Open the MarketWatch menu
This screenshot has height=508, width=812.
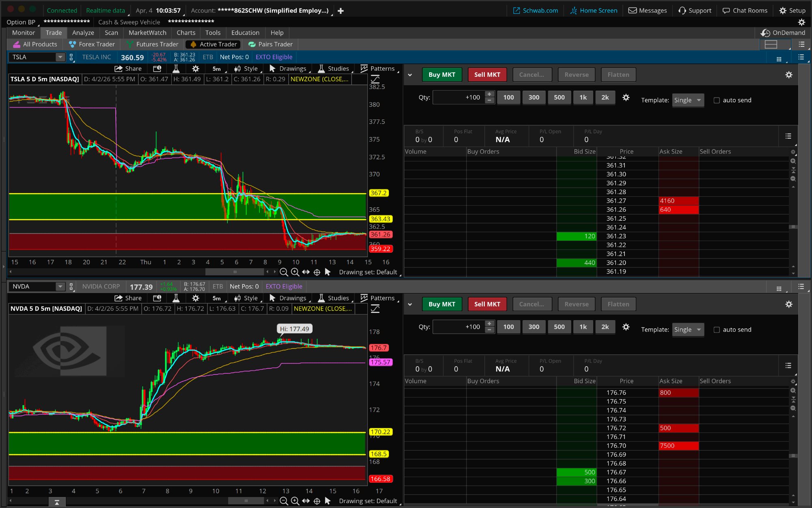pyautogui.click(x=147, y=33)
